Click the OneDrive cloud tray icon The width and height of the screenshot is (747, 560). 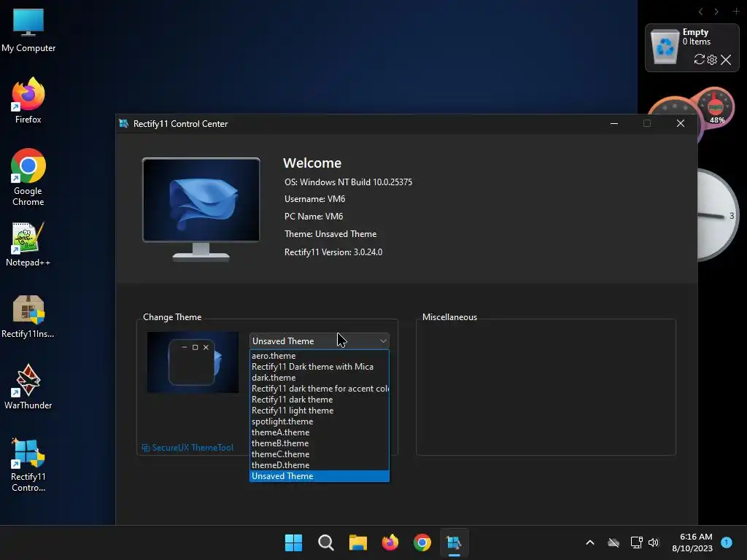[614, 542]
